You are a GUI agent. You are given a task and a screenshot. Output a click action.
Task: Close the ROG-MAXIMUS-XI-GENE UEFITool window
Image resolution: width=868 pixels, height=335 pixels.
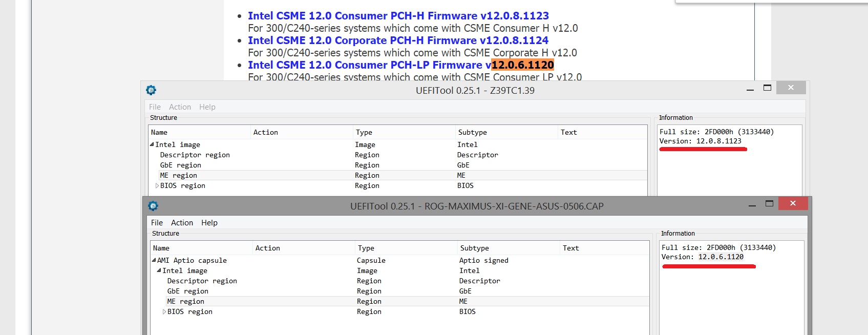(793, 203)
